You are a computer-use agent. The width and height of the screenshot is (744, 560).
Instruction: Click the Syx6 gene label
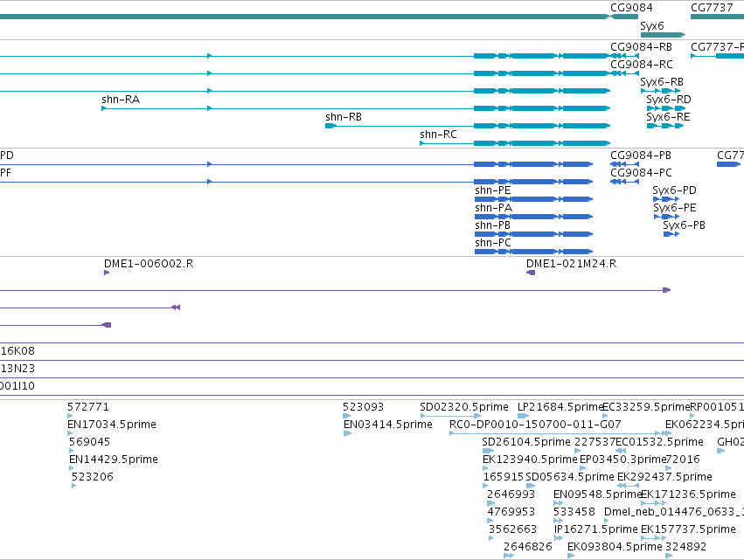(x=652, y=26)
